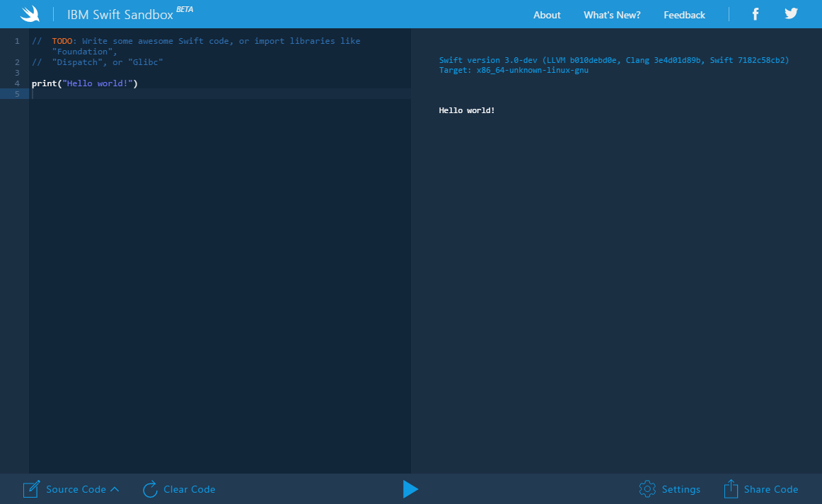Viewport: 822px width, 504px height.
Task: Click line number 4 in the gutter
Action: [x=17, y=83]
